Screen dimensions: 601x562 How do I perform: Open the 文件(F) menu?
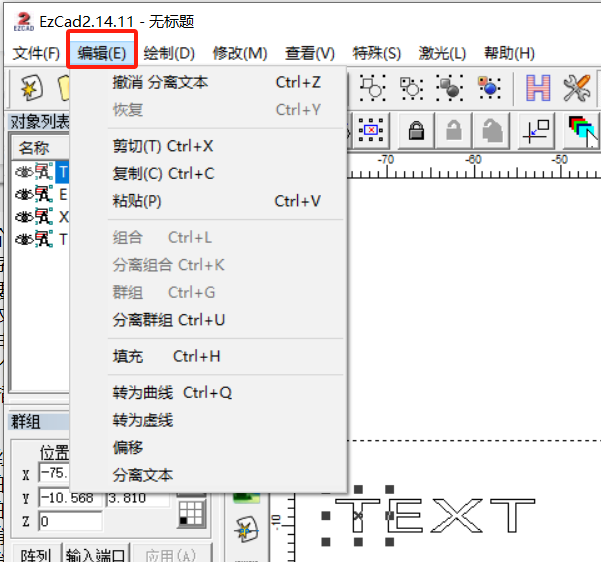(36, 53)
